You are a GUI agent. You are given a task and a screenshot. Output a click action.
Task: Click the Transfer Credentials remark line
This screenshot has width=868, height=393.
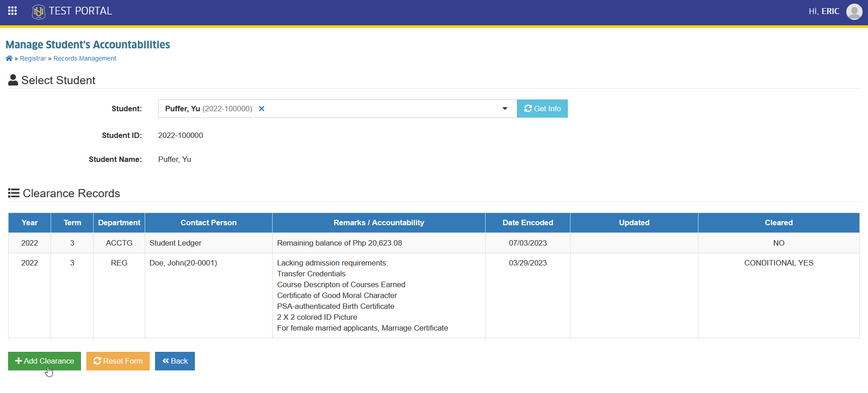click(x=311, y=274)
